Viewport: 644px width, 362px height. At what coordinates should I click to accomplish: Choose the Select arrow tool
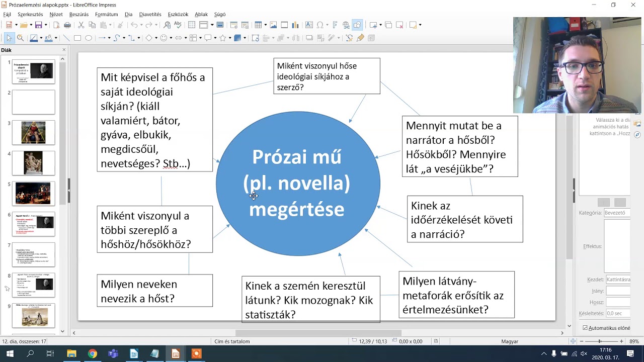point(9,38)
